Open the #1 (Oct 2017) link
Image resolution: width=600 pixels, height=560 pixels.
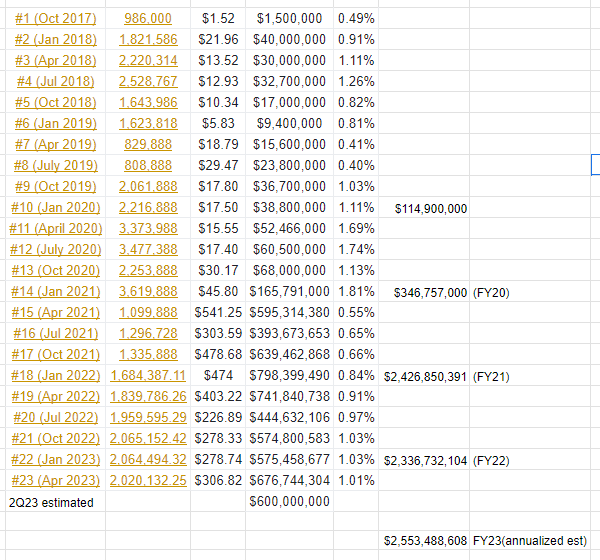55,18
